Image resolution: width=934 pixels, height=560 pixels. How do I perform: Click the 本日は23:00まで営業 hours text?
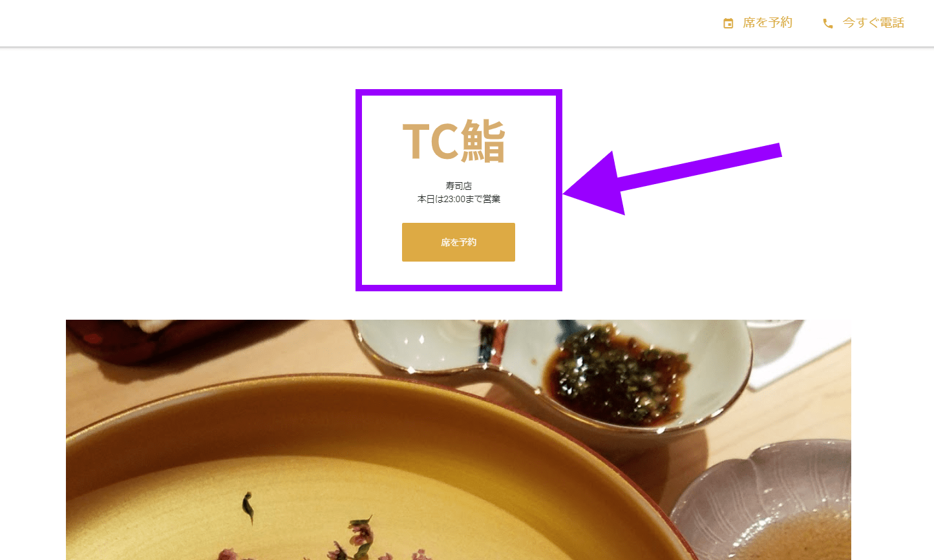[459, 199]
